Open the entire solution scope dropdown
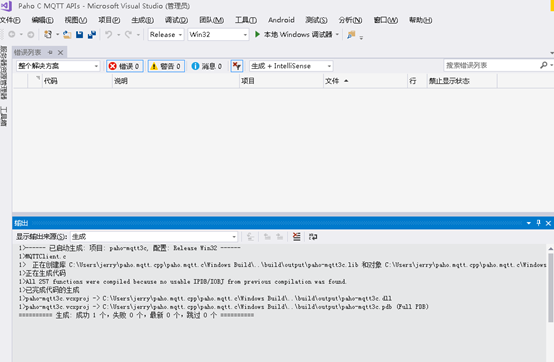 pos(58,66)
